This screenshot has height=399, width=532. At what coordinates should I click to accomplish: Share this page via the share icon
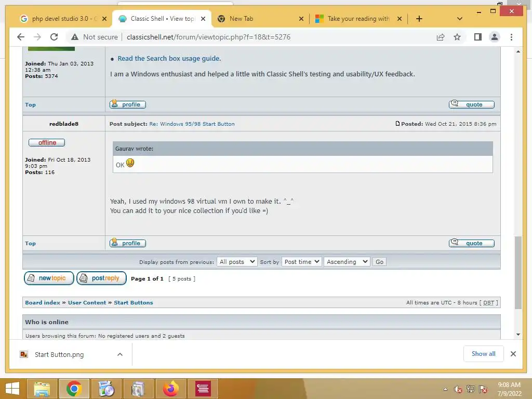click(x=441, y=37)
